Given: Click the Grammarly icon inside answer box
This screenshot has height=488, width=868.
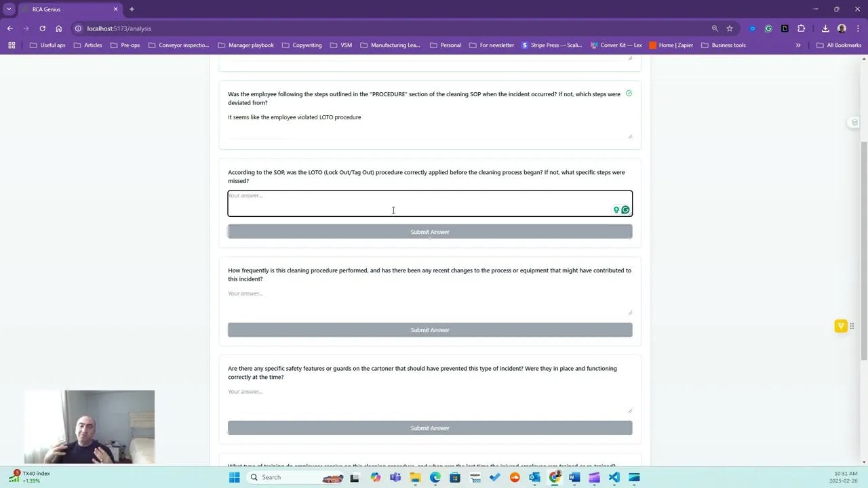Looking at the screenshot, I should tap(625, 210).
